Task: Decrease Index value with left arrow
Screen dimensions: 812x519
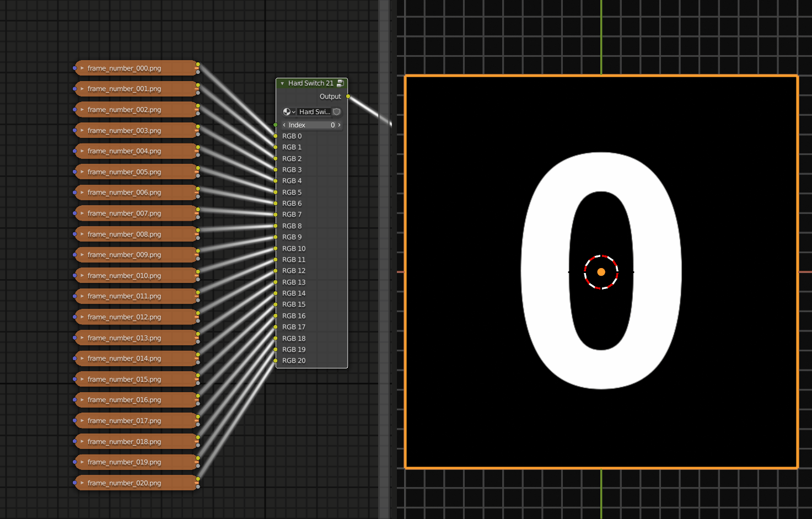Action: click(x=284, y=125)
